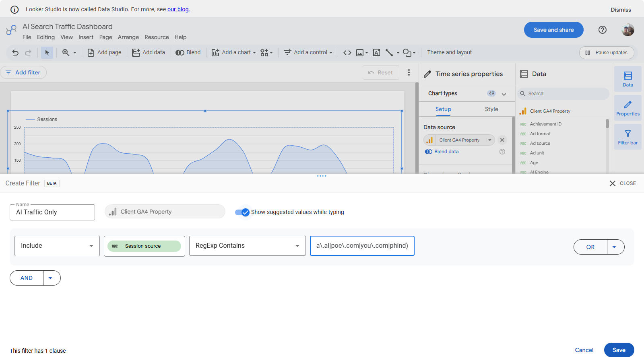
Task: Open the Client GA4 Property data source dropdown
Action: (x=459, y=140)
